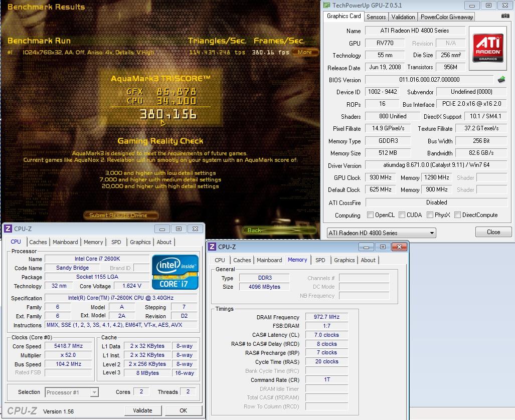Click the Bus Interface PCI-E 2.0 value
The width and height of the screenshot is (515, 420).
(x=472, y=104)
